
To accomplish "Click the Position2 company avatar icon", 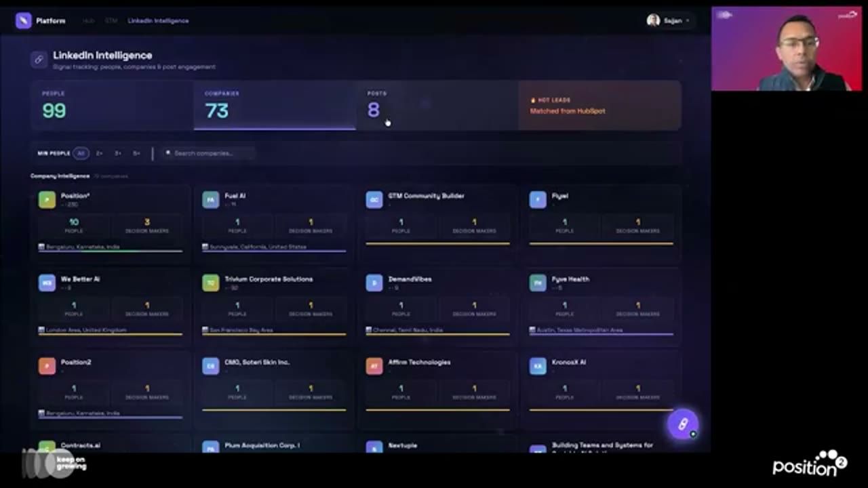I will click(47, 367).
